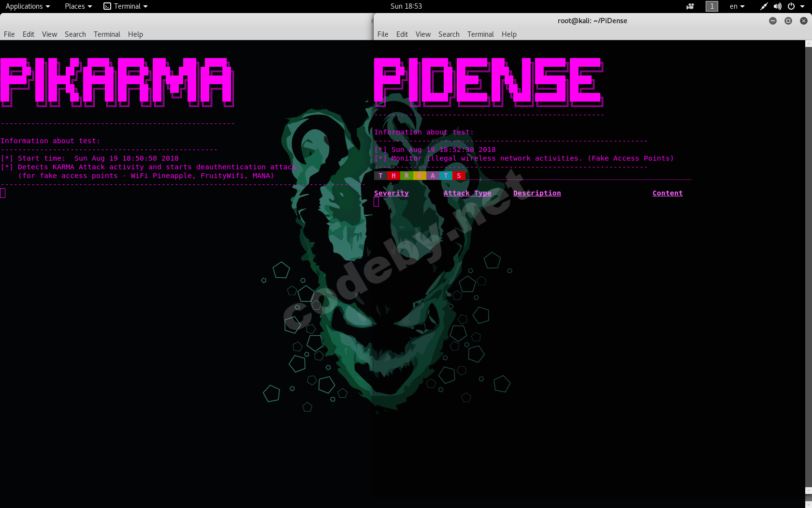Select workspace 1 indicator
This screenshot has height=508, width=812.
[712, 6]
